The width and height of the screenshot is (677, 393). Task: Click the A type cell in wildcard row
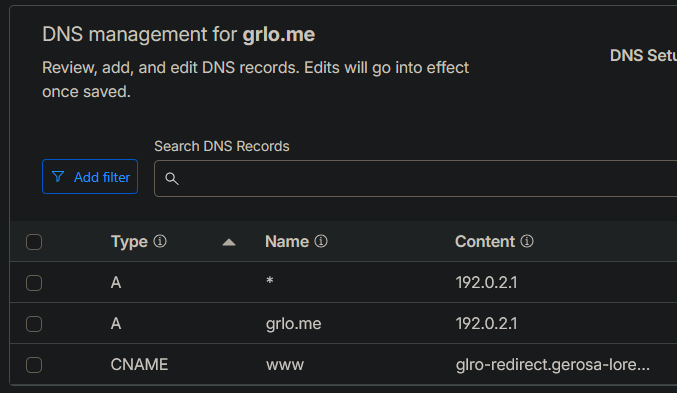116,283
